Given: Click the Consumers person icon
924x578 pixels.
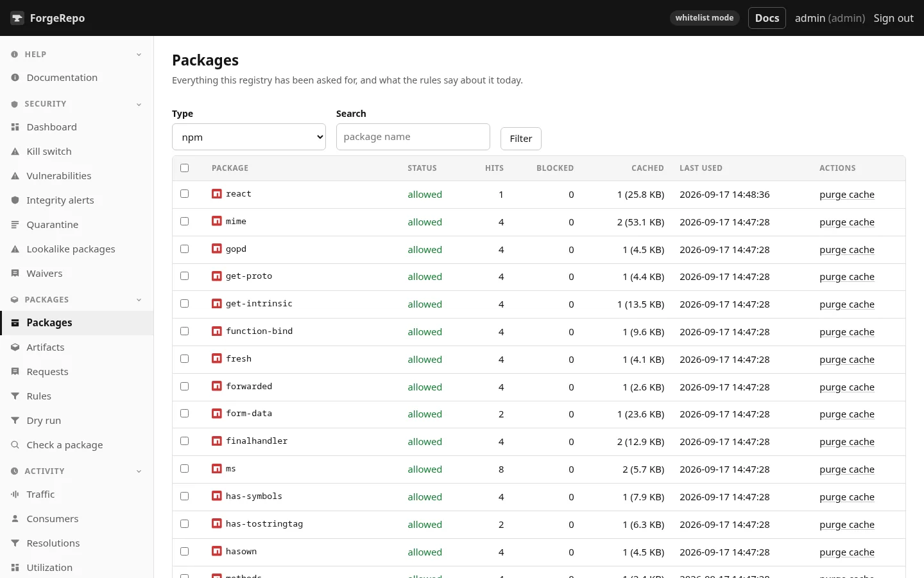Looking at the screenshot, I should coord(15,519).
